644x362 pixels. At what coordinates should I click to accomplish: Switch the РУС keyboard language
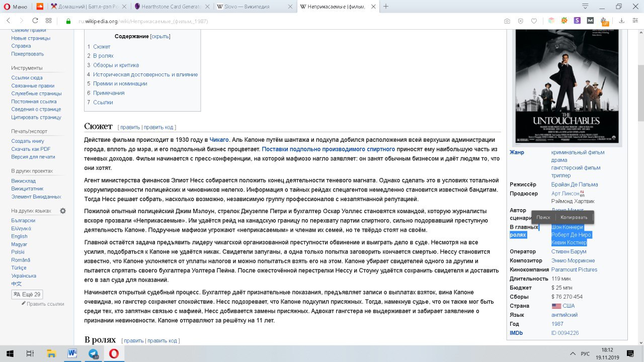click(585, 354)
